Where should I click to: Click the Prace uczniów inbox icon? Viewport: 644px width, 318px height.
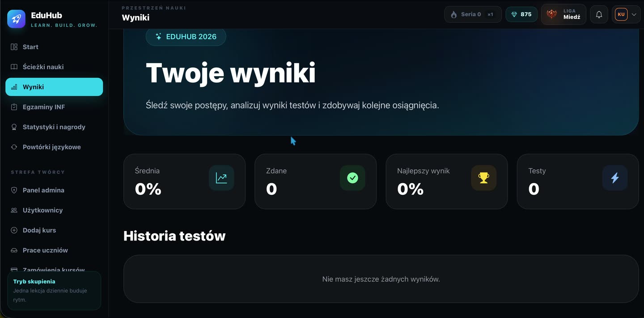(x=14, y=250)
